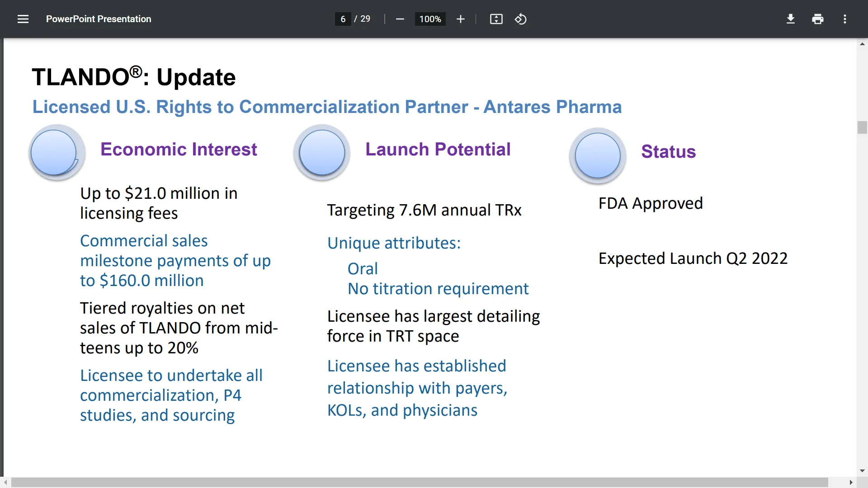Click the zoom in plus button

coord(461,19)
